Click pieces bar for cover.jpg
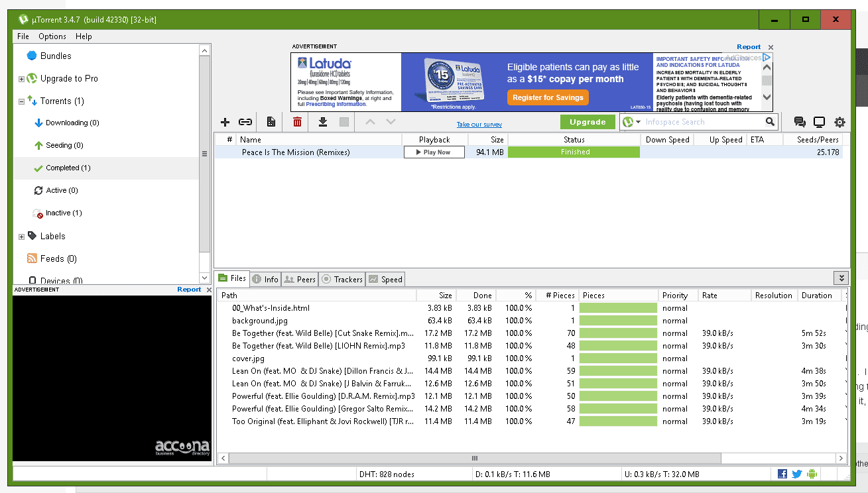This screenshot has height=493, width=868. 618,358
